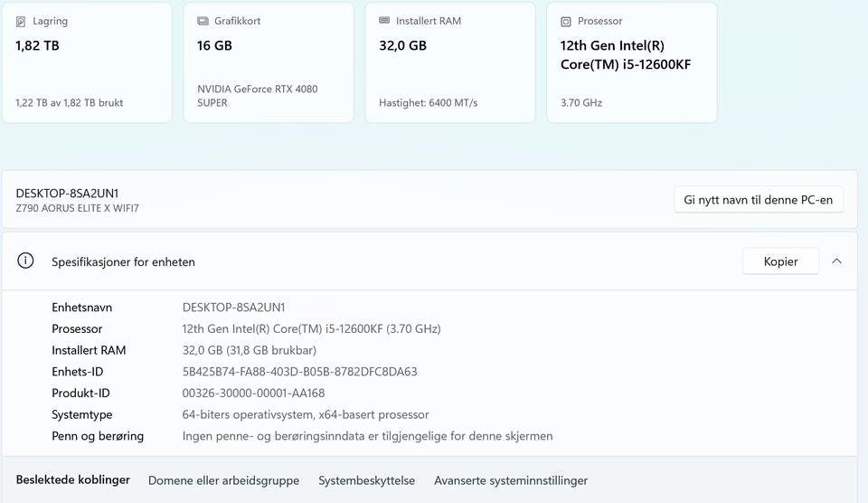
Task: Select the Enhetsnavn value DESKTOP-8SA2UN1
Action: (233, 307)
